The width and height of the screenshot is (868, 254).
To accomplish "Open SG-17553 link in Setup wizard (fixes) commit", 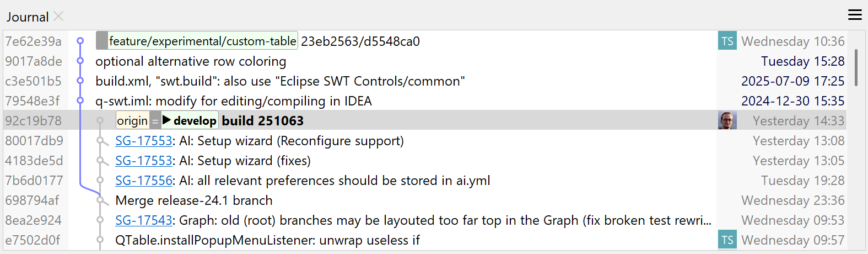I will click(144, 161).
